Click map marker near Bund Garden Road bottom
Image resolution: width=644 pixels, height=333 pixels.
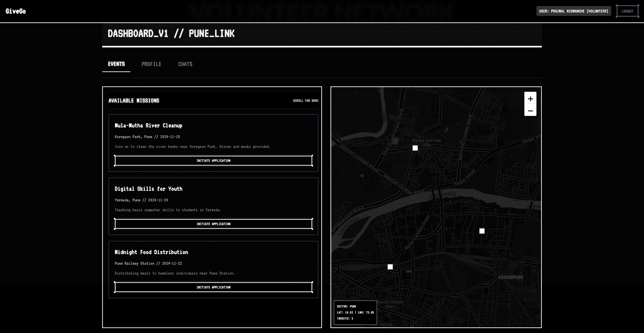click(x=390, y=267)
